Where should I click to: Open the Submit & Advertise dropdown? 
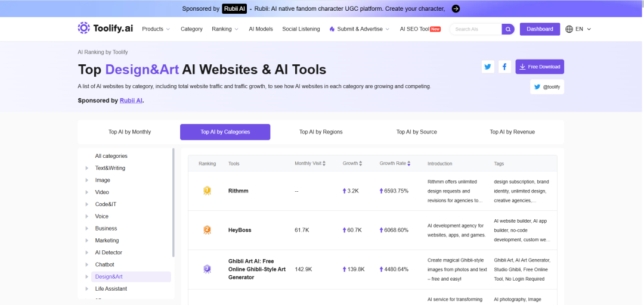[x=360, y=29]
